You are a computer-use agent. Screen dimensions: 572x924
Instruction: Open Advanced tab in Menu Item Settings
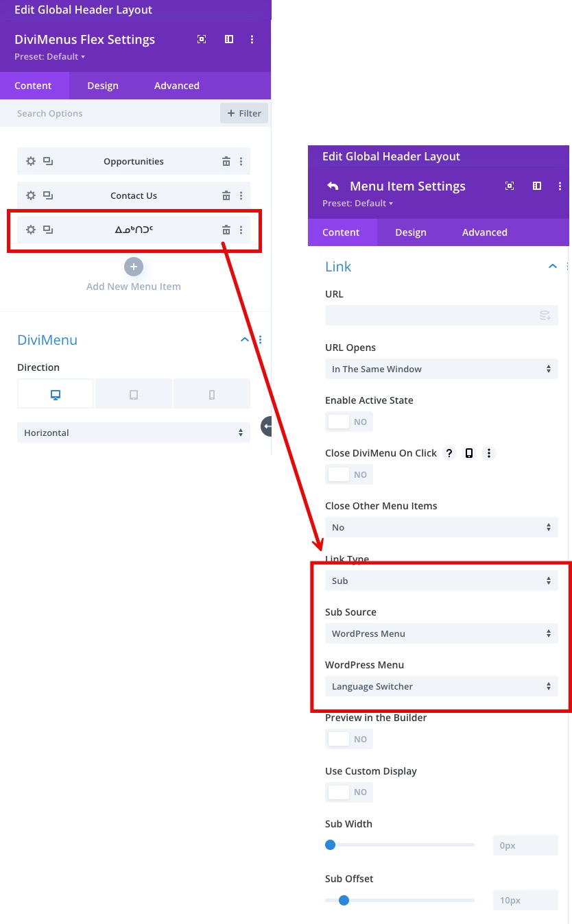tap(484, 232)
